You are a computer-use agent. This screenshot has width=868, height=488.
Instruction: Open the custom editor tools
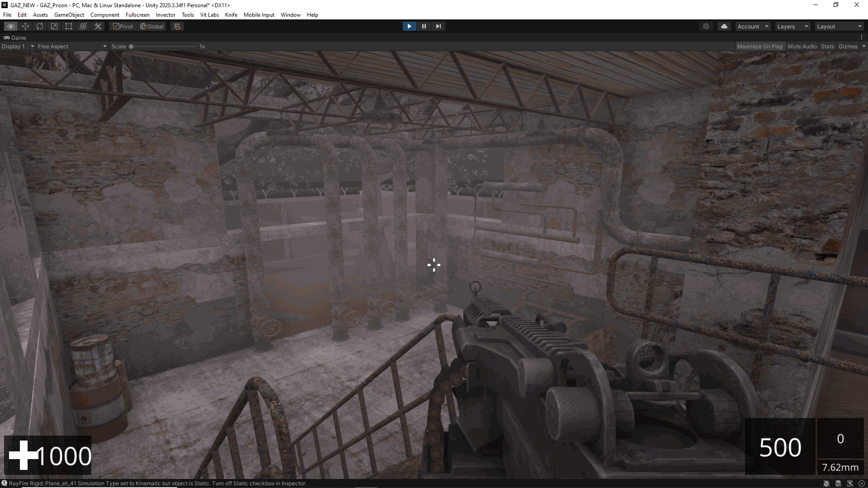tap(98, 26)
